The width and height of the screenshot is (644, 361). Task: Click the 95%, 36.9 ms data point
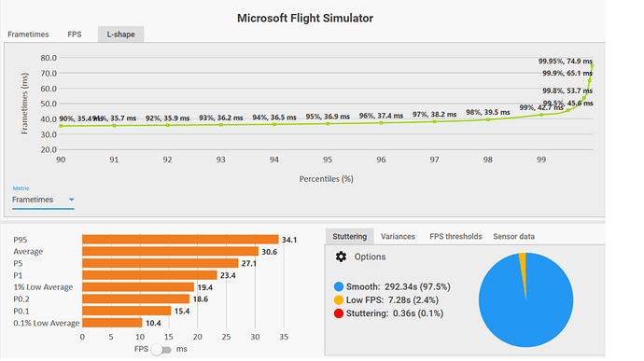tap(328, 124)
